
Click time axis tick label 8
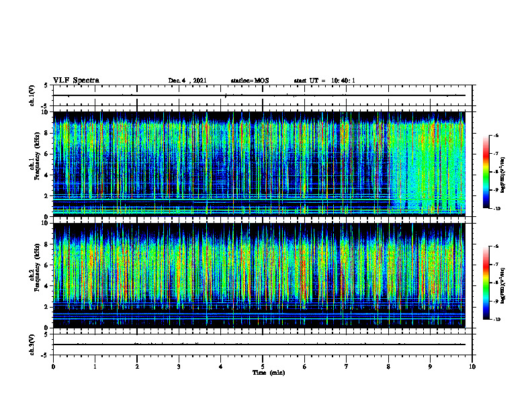coord(388,367)
